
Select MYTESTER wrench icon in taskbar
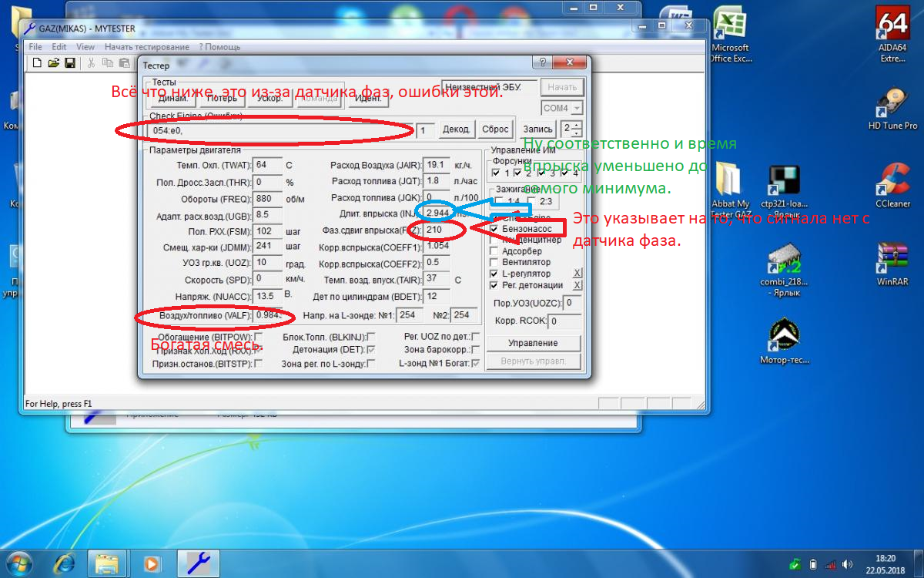coord(199,562)
